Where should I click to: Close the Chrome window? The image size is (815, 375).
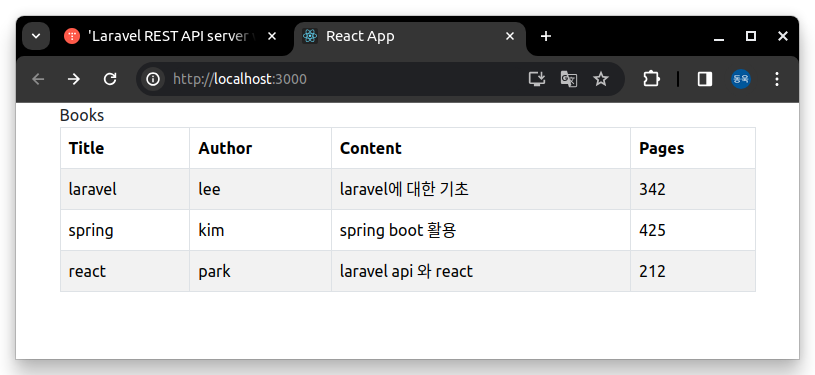(783, 36)
